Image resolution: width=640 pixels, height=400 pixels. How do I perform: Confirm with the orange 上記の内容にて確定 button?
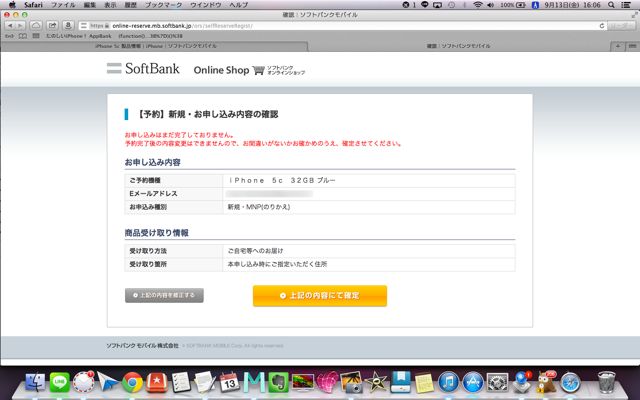(320, 296)
